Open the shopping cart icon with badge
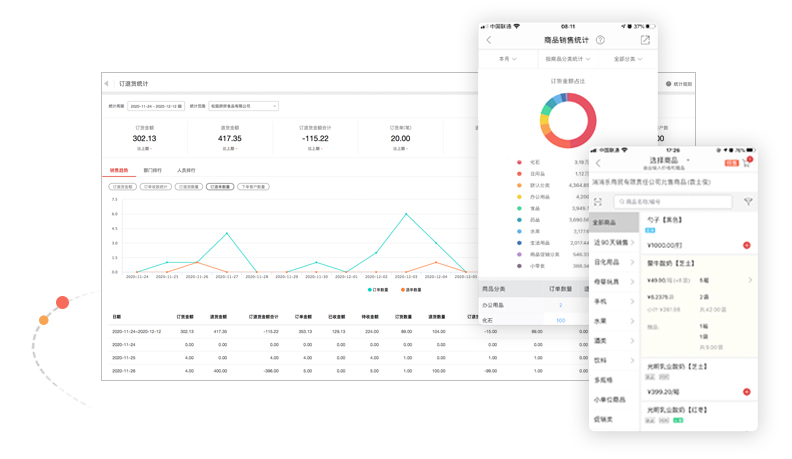Screen dimensions: 792x459 click(747, 163)
